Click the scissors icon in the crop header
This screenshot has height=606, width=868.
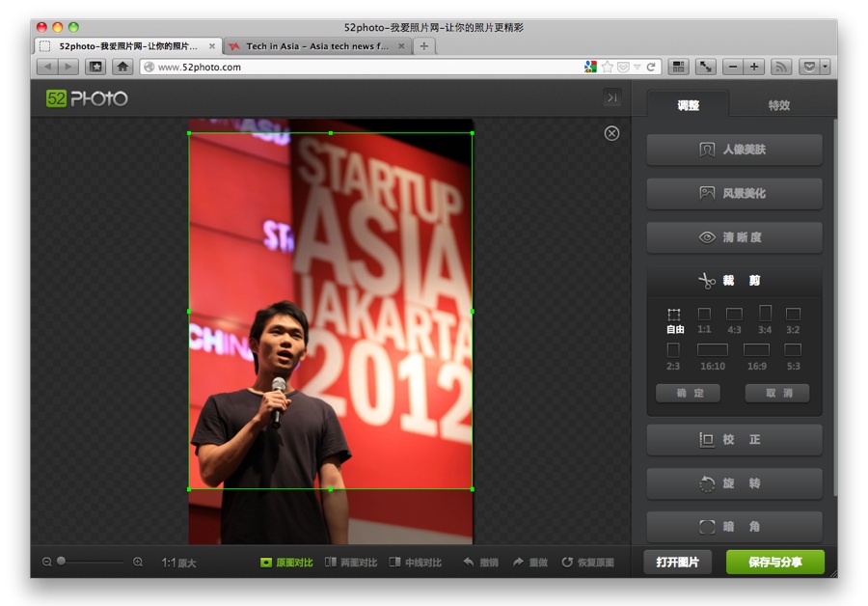[x=706, y=281]
